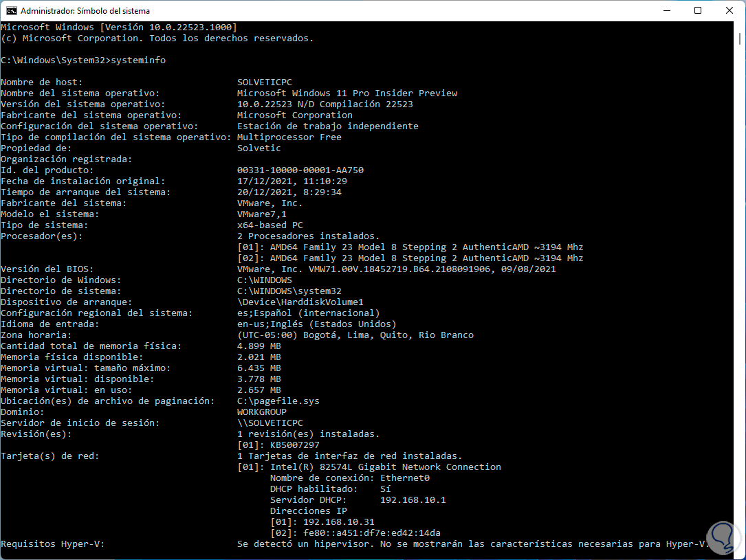This screenshot has height=560, width=746.
Task: Click 'Microsoft Windows [Versión 10.0.22523.1000]' header line
Action: [x=118, y=27]
